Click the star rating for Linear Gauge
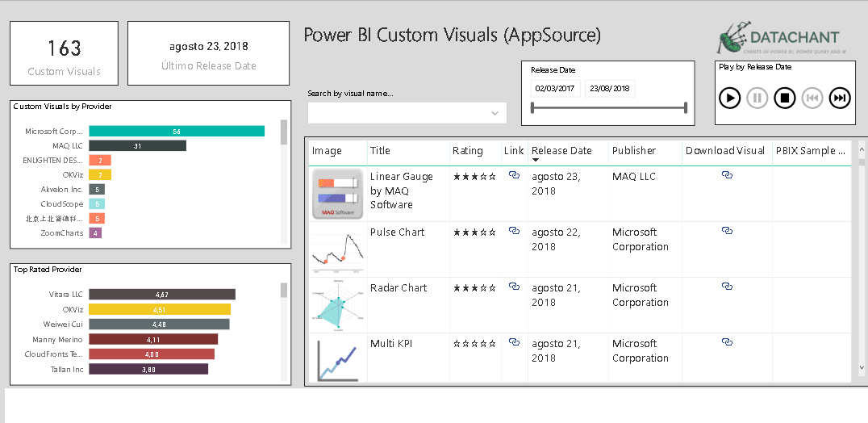The width and height of the screenshot is (868, 423). (x=474, y=177)
